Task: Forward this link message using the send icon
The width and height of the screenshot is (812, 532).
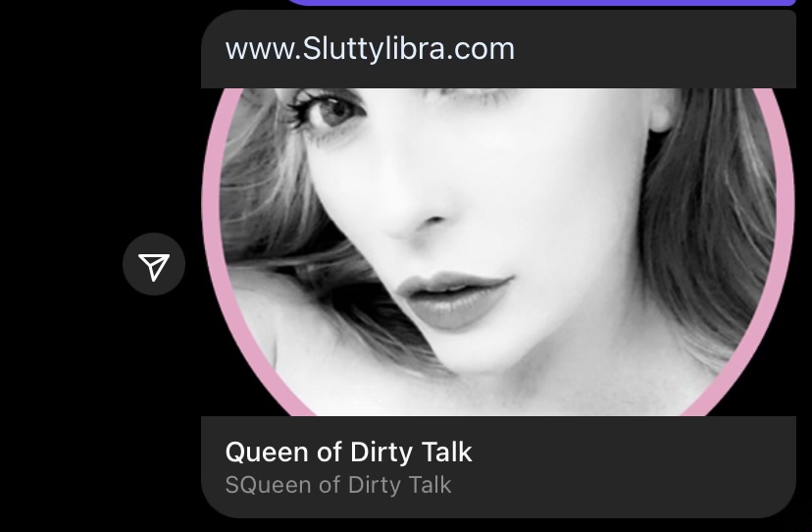Action: [x=154, y=264]
